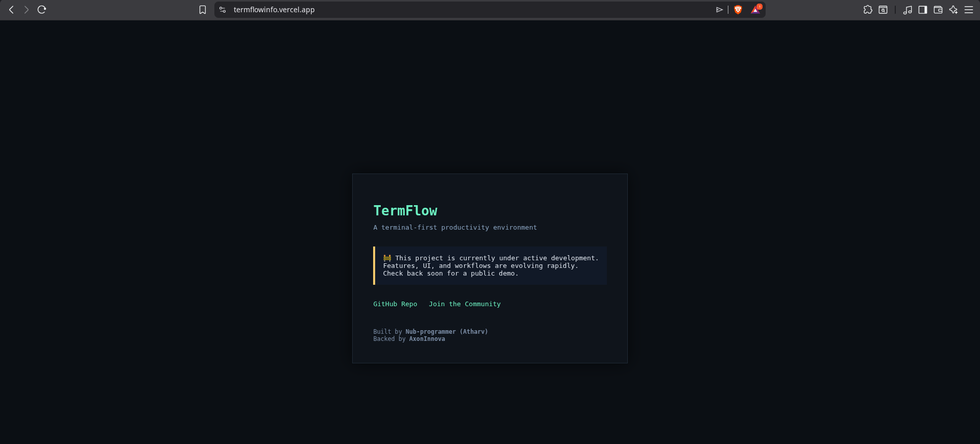Open Brave Rewards triangle icon
980x444 pixels.
pyautogui.click(x=755, y=10)
